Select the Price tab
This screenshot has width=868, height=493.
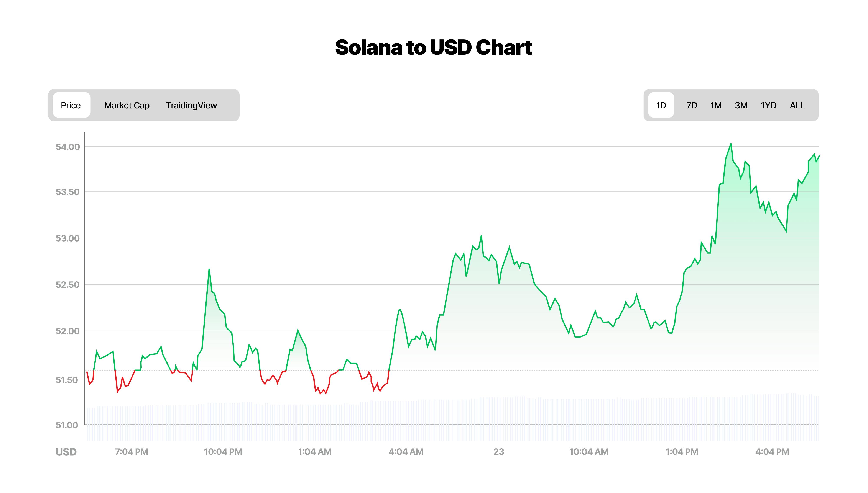71,105
